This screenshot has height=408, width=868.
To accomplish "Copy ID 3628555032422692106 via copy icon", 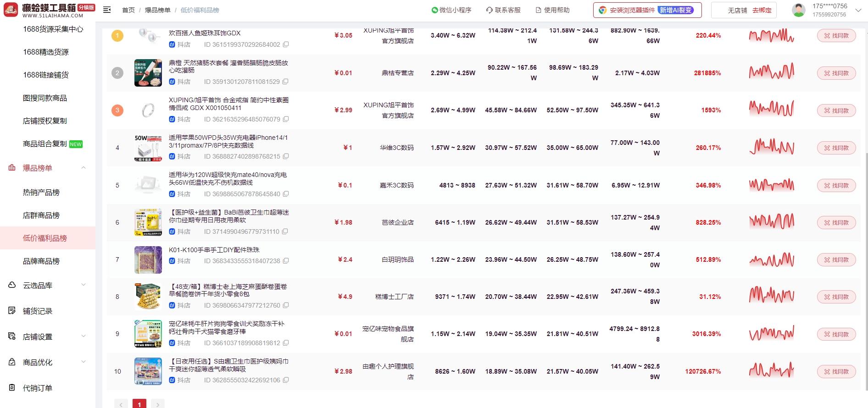I will coord(286,380).
